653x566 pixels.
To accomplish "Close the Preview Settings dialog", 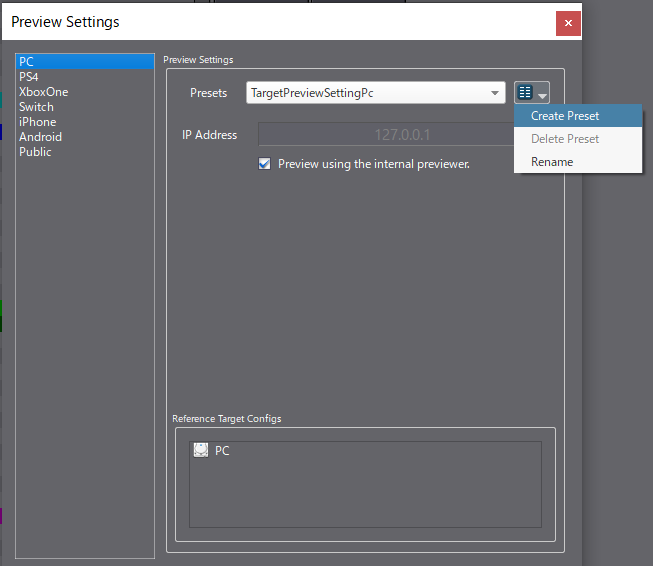I will pyautogui.click(x=568, y=23).
